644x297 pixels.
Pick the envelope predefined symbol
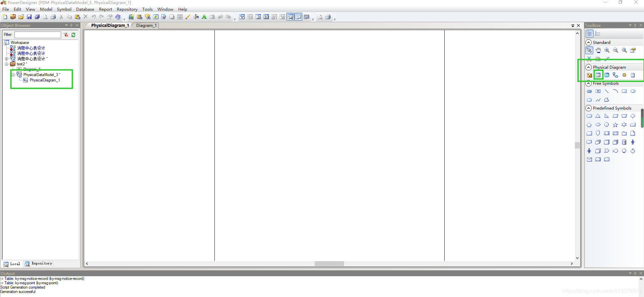(589, 160)
